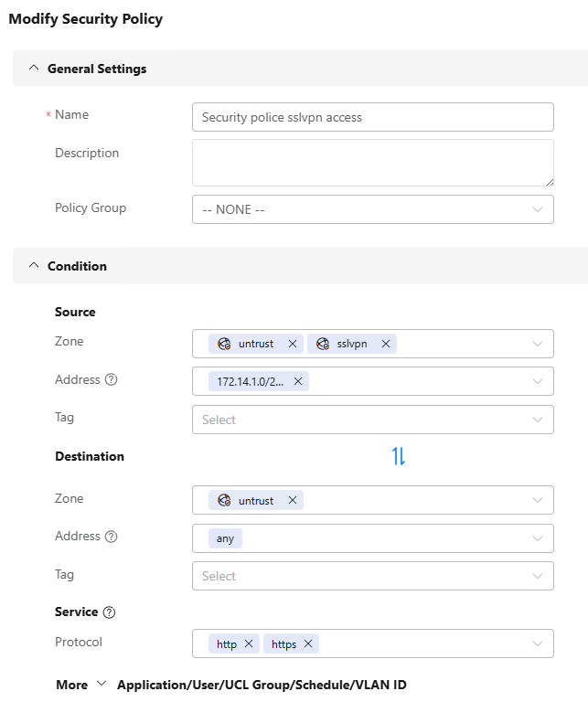This screenshot has height=702, width=588.
Task: Collapse the General Settings section
Action: click(35, 69)
